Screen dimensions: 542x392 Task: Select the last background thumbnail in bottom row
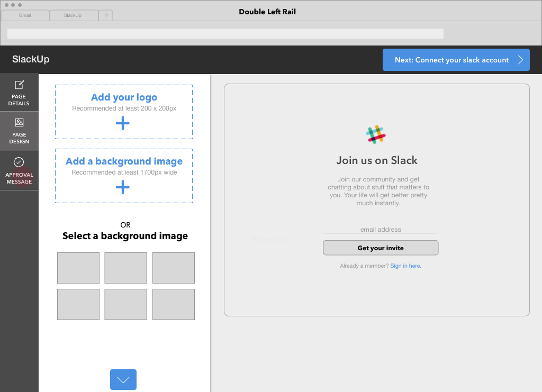point(174,304)
